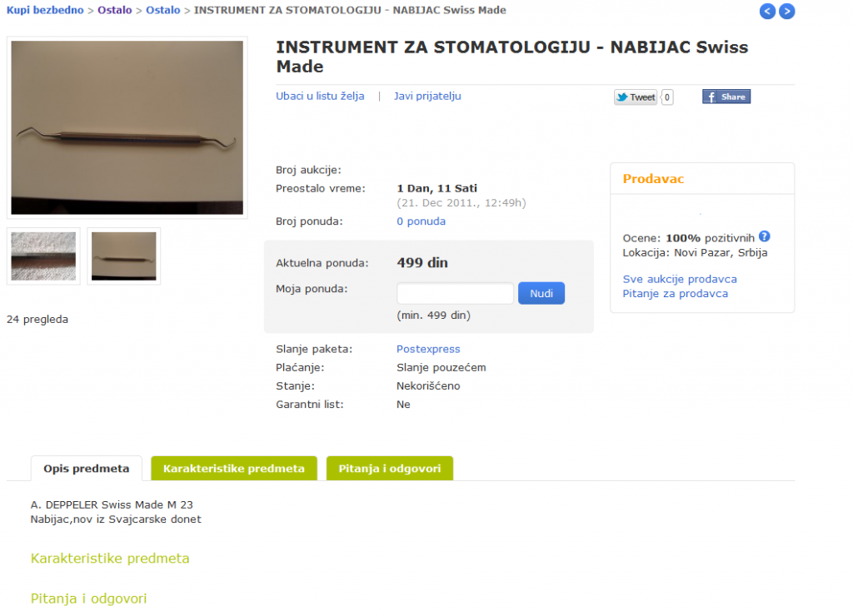Screen dimensions: 853x616
Task: View the first small close-up thumbnail
Action: coord(43,256)
